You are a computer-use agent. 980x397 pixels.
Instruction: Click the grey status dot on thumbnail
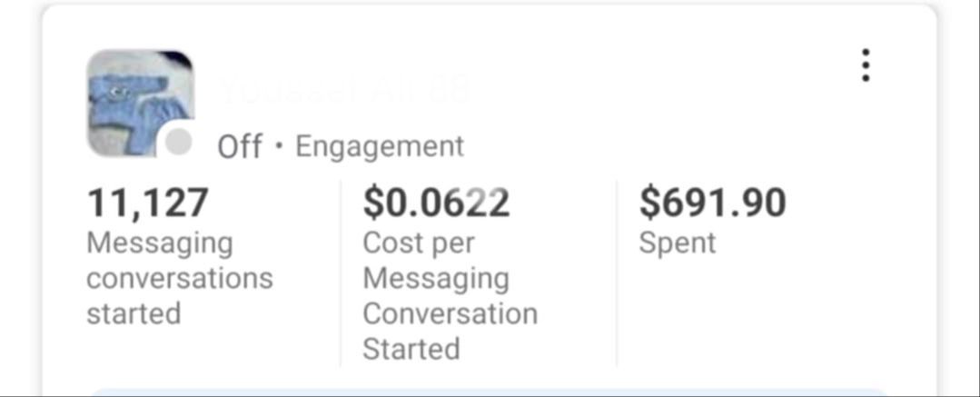[x=180, y=143]
